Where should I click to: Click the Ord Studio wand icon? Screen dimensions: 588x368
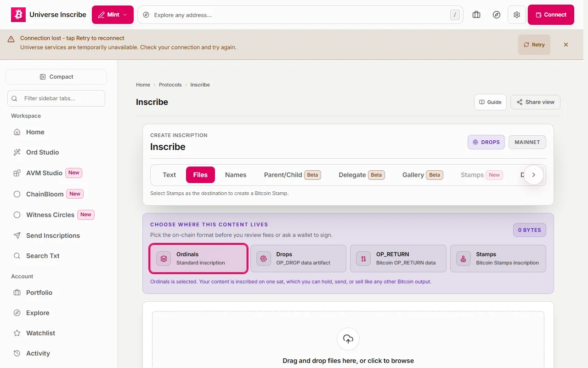(17, 152)
